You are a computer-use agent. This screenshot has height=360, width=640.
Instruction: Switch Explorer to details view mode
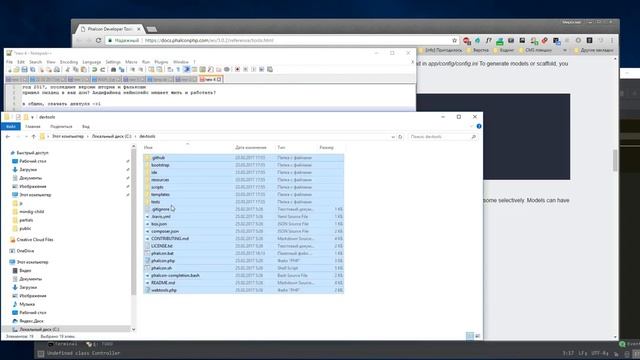pyautogui.click(x=470, y=336)
